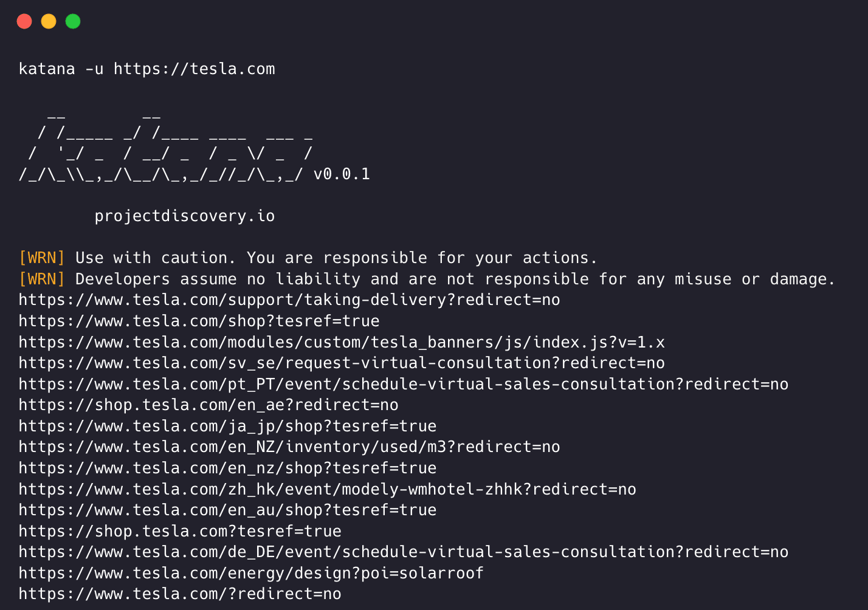This screenshot has height=610, width=868.
Task: Click the yellow minimize window button
Action: coord(49,22)
